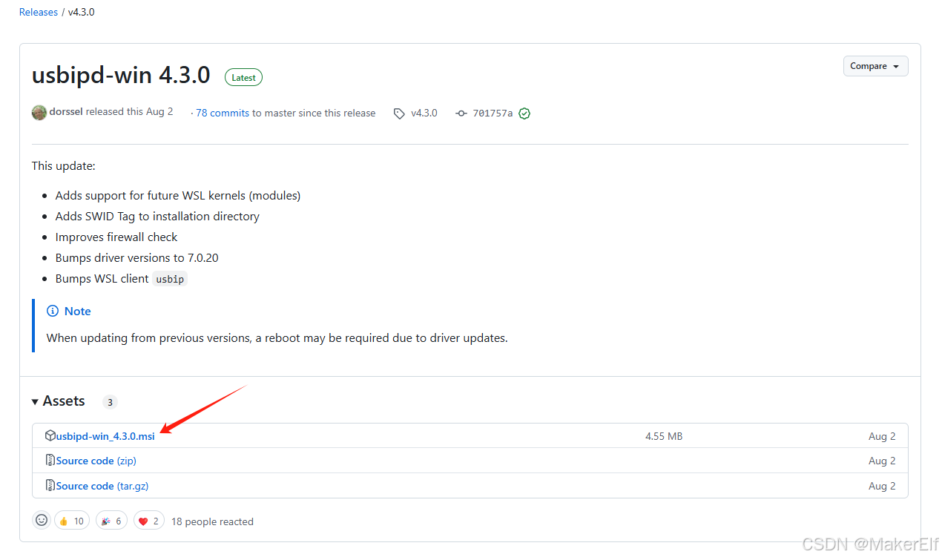This screenshot has width=942, height=560.
Task: Open the Releases breadcrumb link
Action: coord(39,13)
